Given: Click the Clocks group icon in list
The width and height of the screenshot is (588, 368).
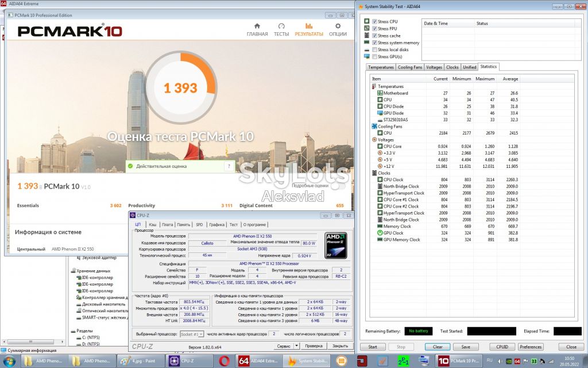Looking at the screenshot, I should coord(374,173).
